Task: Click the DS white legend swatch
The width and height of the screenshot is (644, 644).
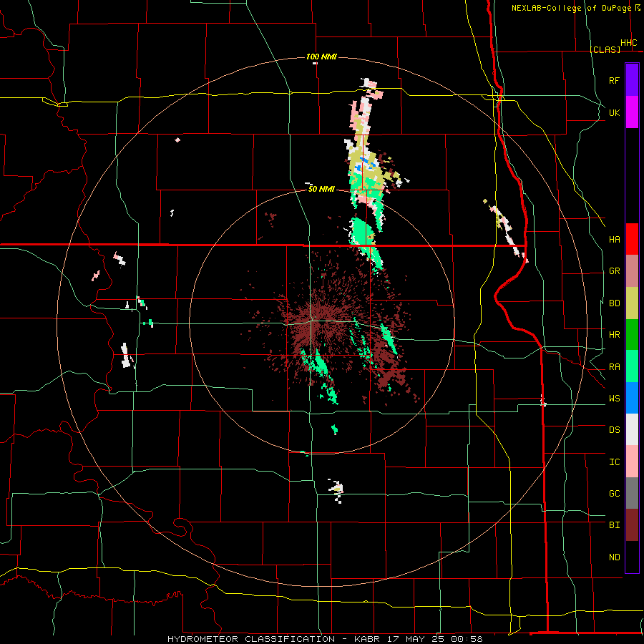Action: pos(632,429)
